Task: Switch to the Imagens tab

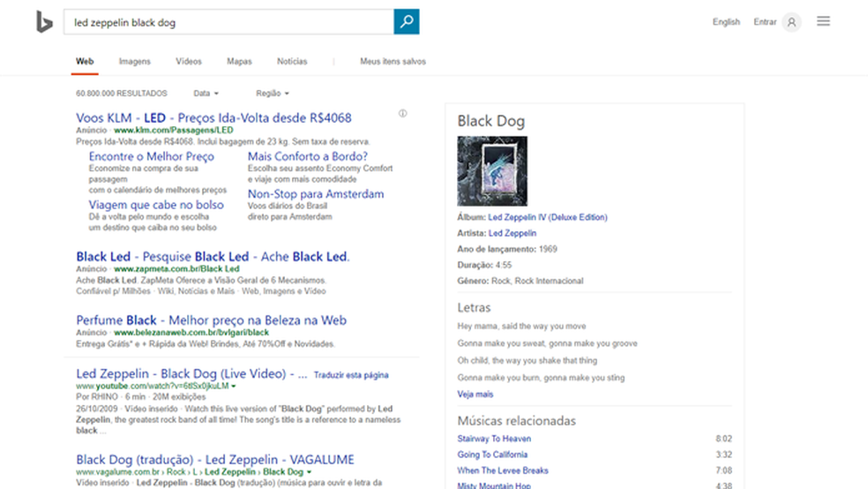Action: 134,62
